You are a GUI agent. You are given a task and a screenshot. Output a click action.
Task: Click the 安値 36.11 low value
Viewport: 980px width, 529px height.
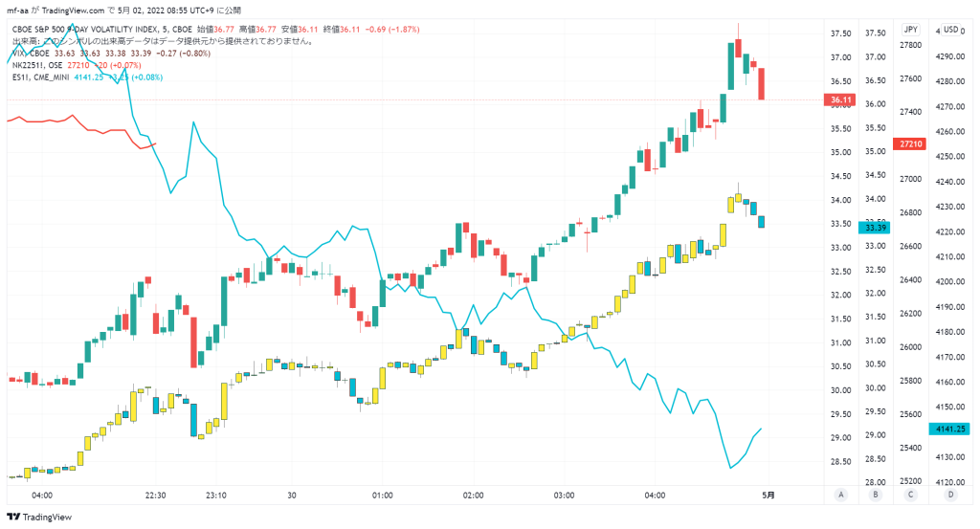[x=300, y=30]
